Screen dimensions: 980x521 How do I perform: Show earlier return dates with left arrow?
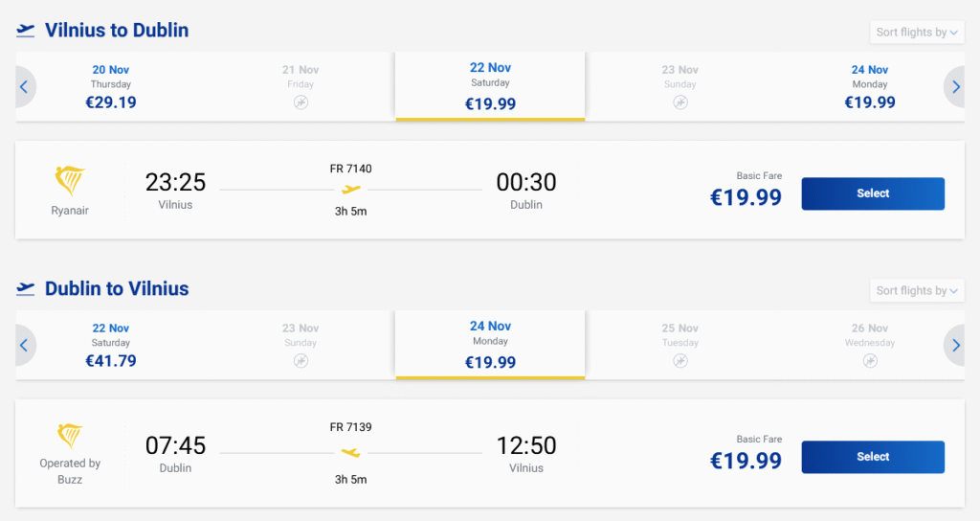coord(23,346)
